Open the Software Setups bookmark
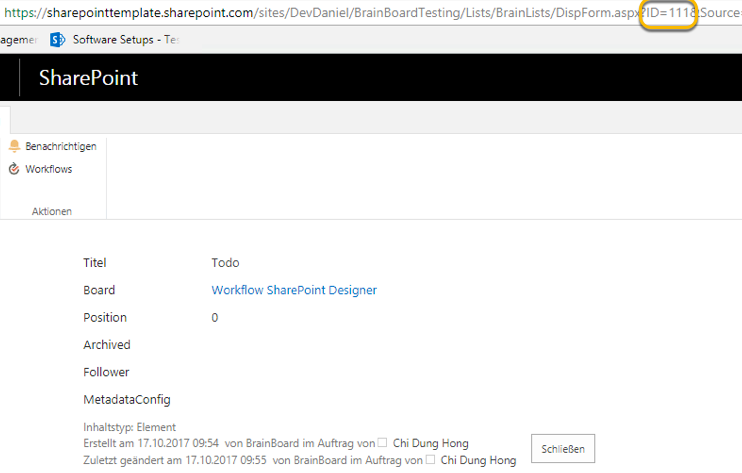The image size is (742, 473). click(126, 40)
